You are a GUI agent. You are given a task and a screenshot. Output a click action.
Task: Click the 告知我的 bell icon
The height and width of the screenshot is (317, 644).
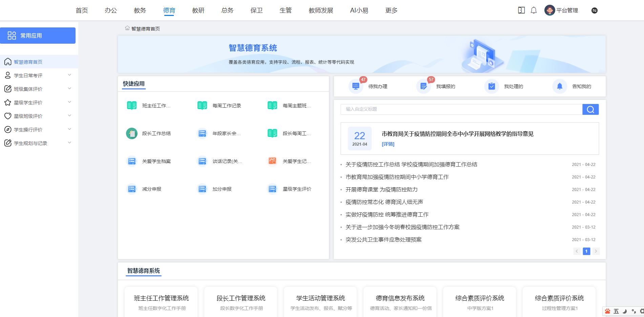(x=560, y=86)
